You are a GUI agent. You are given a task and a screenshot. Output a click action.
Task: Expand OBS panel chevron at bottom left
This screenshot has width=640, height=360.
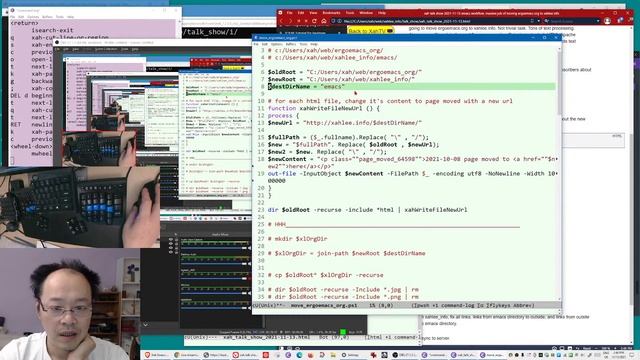[x=146, y=324]
